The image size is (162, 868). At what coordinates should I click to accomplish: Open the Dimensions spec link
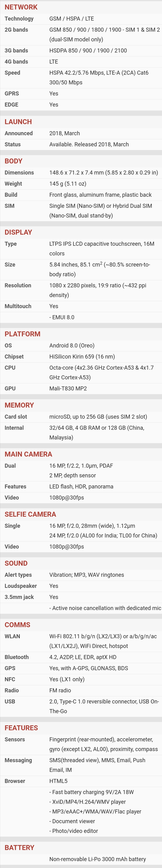click(19, 173)
